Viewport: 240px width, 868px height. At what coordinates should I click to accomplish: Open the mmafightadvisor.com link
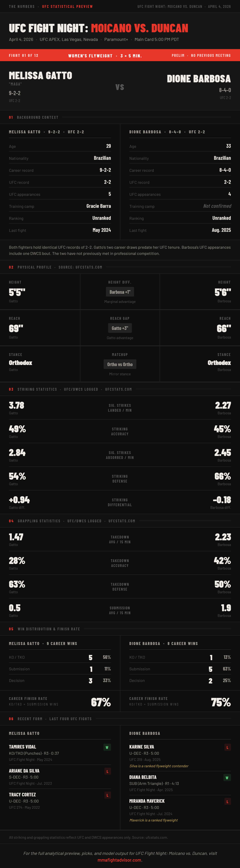click(119, 860)
